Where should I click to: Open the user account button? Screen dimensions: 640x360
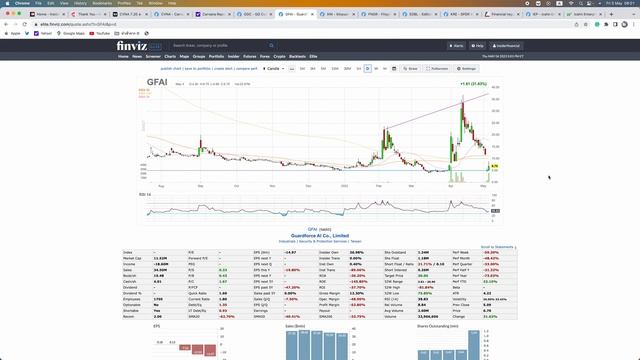click(506, 46)
